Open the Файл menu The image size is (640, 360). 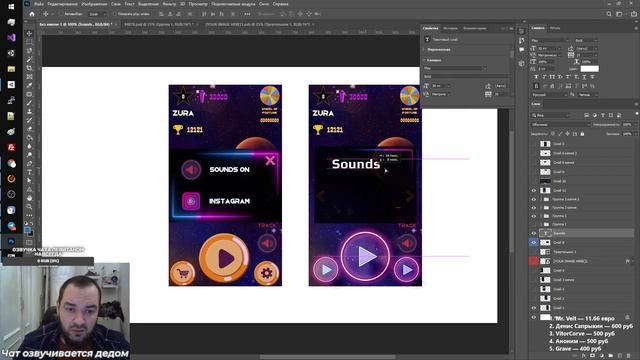pos(39,4)
